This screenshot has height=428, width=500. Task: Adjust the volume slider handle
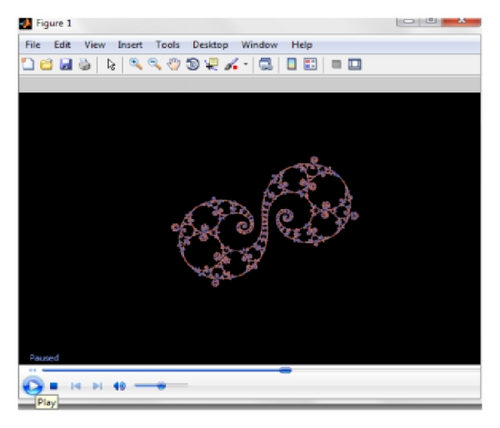click(x=161, y=386)
